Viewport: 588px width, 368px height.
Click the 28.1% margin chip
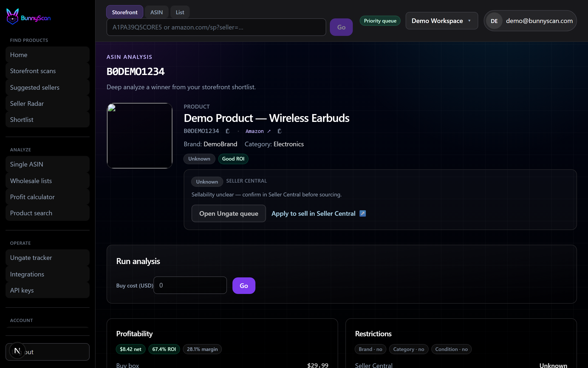pos(202,349)
